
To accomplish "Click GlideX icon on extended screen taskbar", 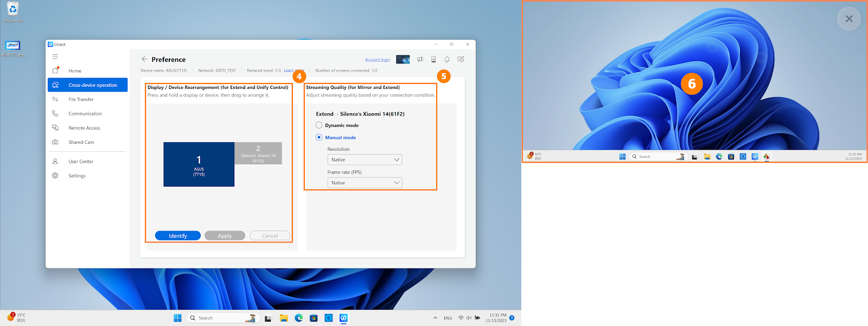I will pyautogui.click(x=755, y=156).
